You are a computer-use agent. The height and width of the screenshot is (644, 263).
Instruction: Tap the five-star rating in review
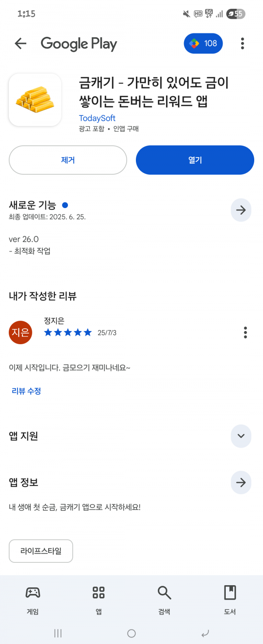(68, 332)
